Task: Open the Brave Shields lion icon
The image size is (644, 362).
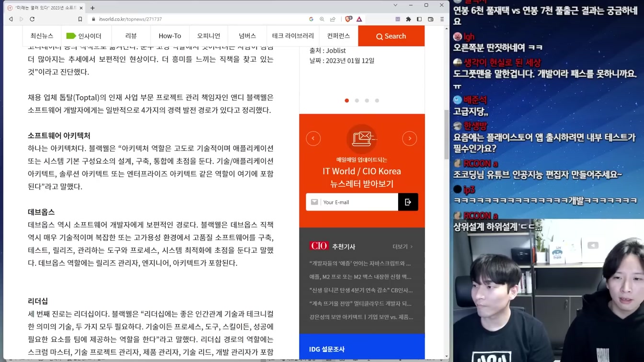Action: (348, 19)
